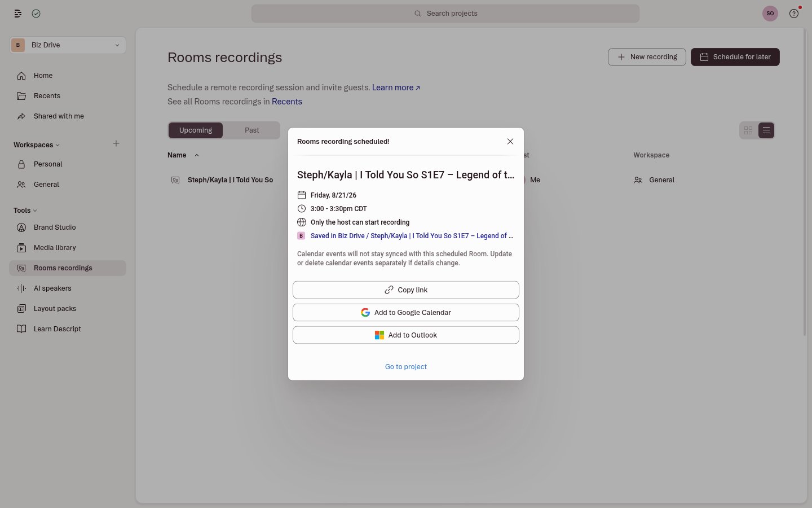Click General in the Workspace column
Viewport: 812px width, 508px height.
[x=661, y=180]
